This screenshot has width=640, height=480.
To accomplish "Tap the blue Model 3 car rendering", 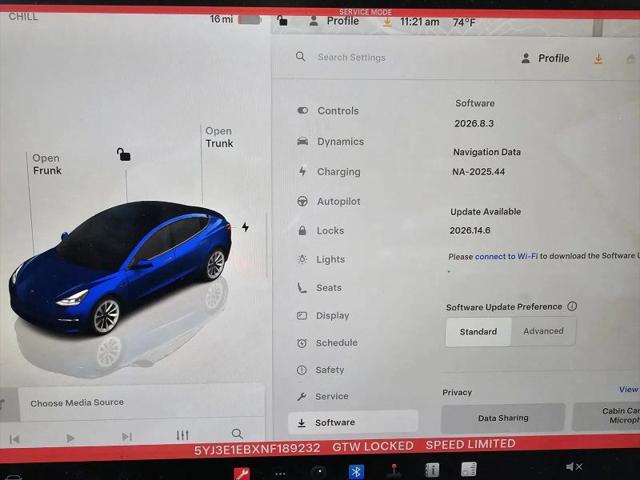I will 120,267.
